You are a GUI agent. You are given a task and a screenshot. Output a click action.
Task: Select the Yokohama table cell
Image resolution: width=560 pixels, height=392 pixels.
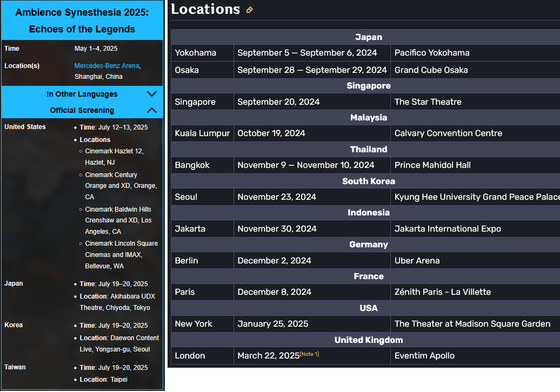coord(203,53)
